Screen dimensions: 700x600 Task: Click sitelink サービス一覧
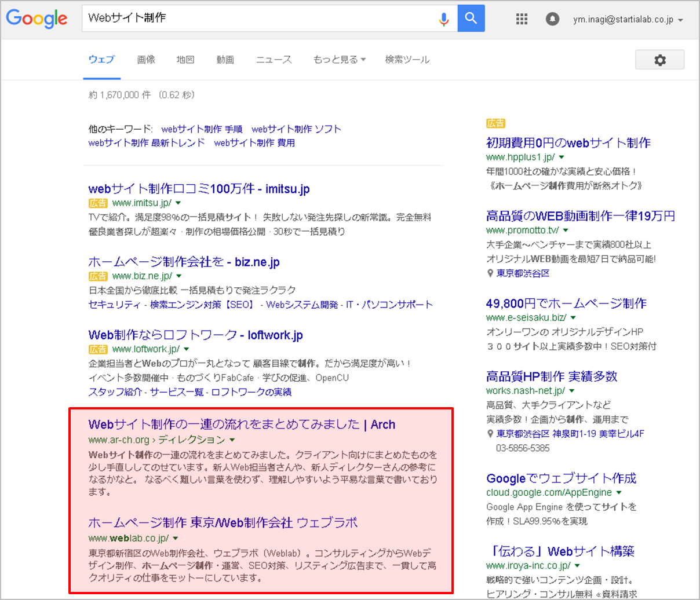tap(177, 392)
